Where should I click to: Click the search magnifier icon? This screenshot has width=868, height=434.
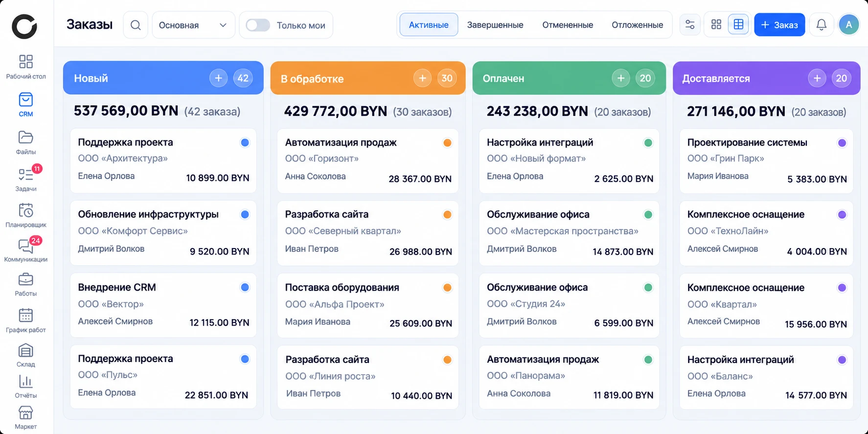click(x=136, y=25)
